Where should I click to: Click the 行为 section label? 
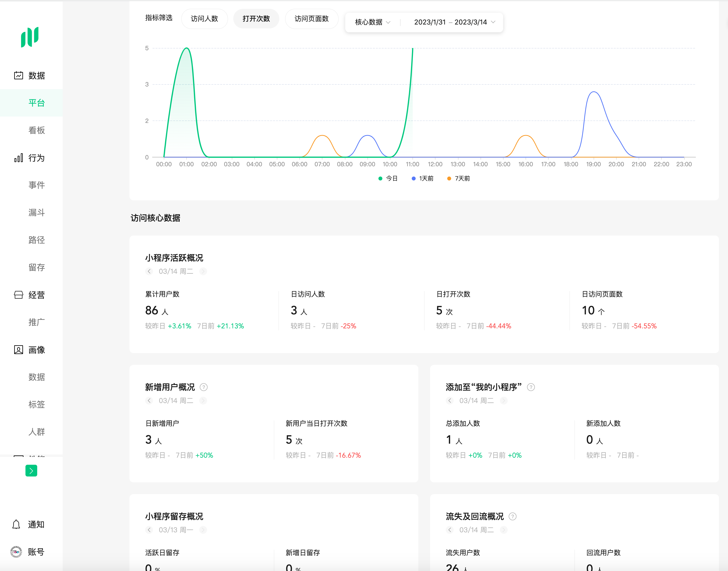[x=36, y=158]
